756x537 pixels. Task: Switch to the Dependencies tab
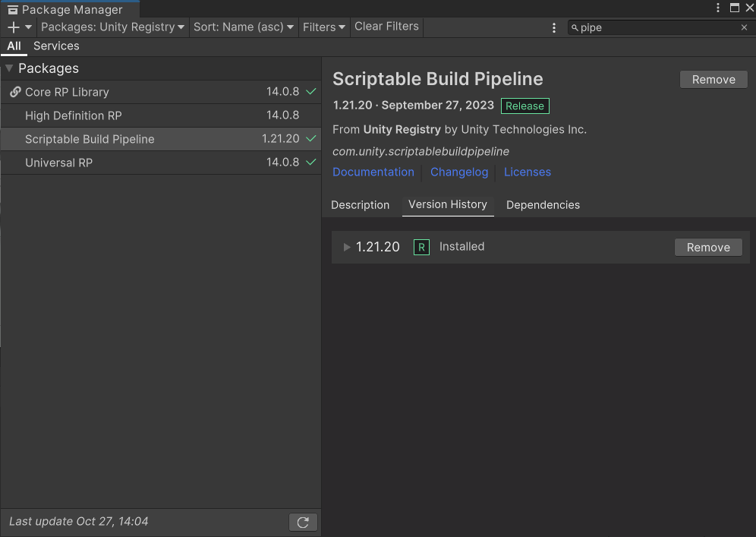click(543, 205)
